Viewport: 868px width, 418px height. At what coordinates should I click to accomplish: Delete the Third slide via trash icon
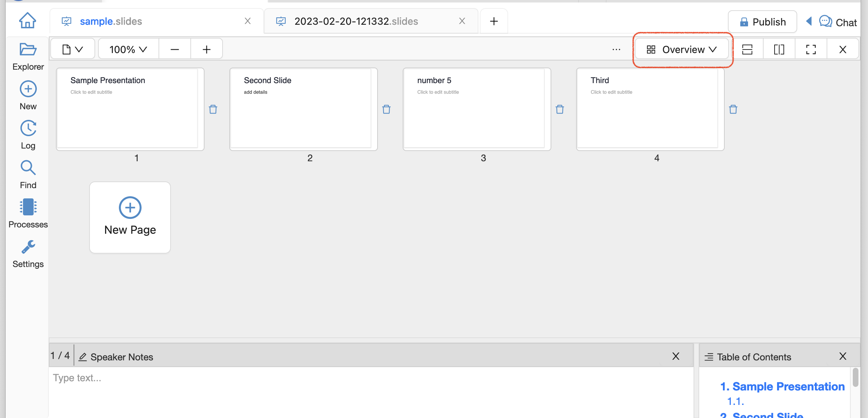(x=733, y=109)
